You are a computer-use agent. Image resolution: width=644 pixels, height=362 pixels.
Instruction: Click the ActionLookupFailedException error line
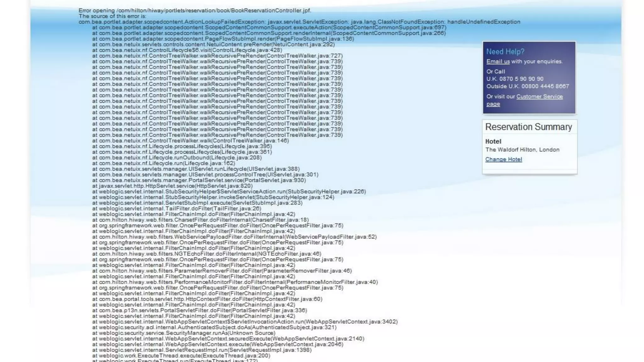click(299, 22)
